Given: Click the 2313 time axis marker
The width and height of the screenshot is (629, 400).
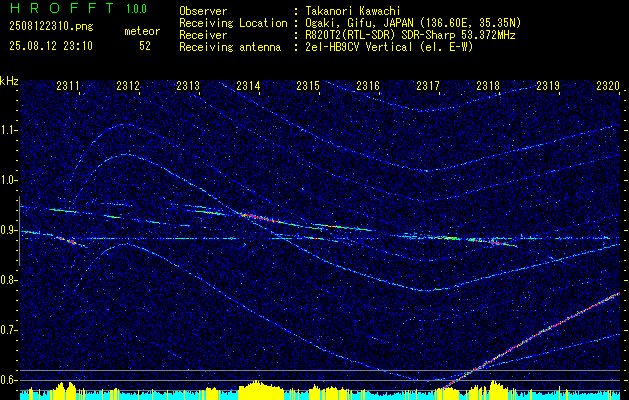Looking at the screenshot, I should [188, 85].
